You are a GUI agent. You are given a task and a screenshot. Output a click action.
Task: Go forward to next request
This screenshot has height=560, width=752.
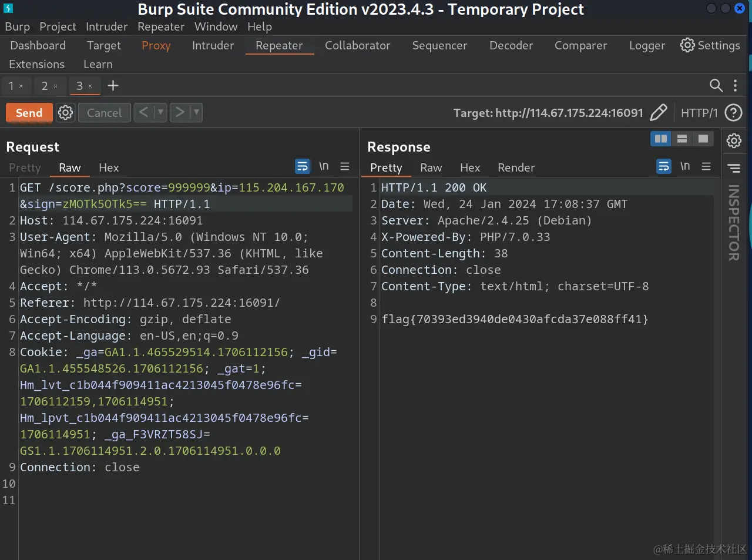coord(180,112)
